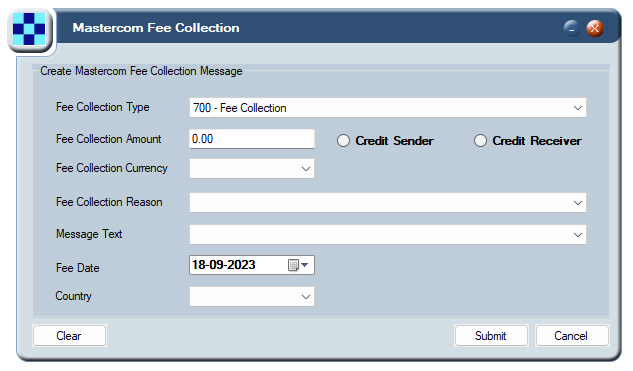Image resolution: width=633 pixels, height=371 pixels.
Task: Click the Fee Date dropdown arrow
Action: pyautogui.click(x=305, y=265)
